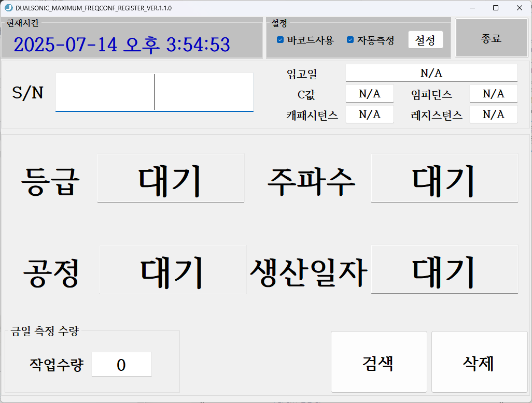Click the 생산일자 대기 display
Screen dimensions: 532x403
click(x=444, y=269)
